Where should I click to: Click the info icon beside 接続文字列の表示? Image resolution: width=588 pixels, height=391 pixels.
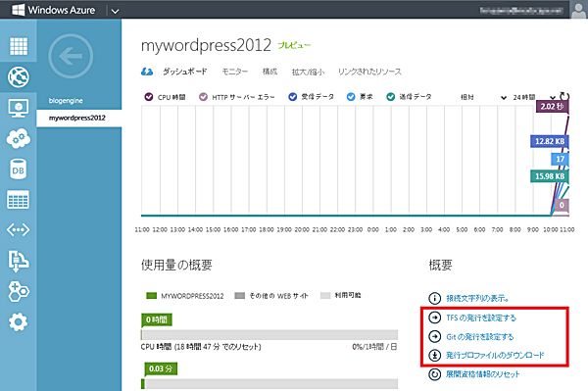434,299
